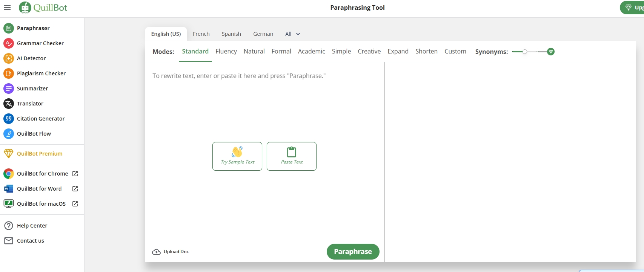
Task: Click the Paraphraser sidebar icon
Action: click(9, 28)
